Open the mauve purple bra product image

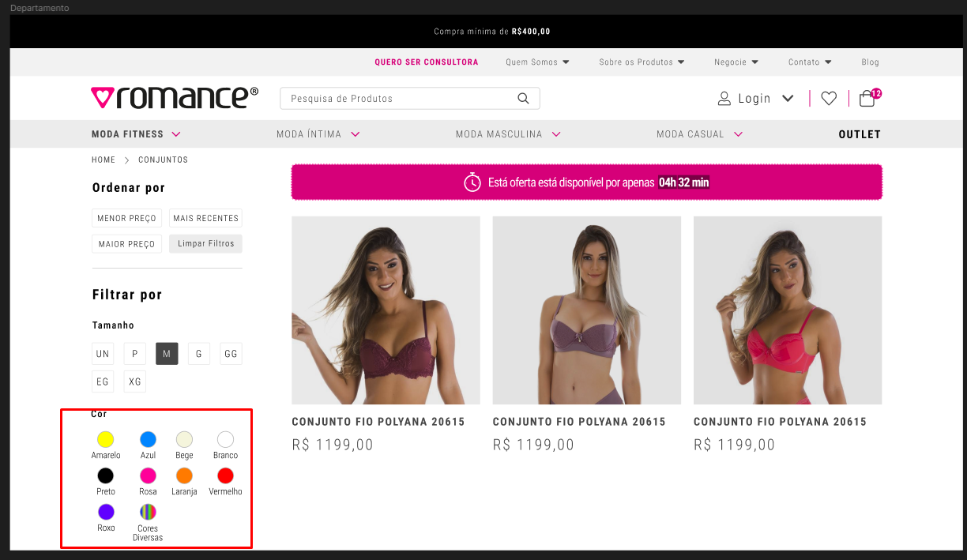tap(586, 310)
